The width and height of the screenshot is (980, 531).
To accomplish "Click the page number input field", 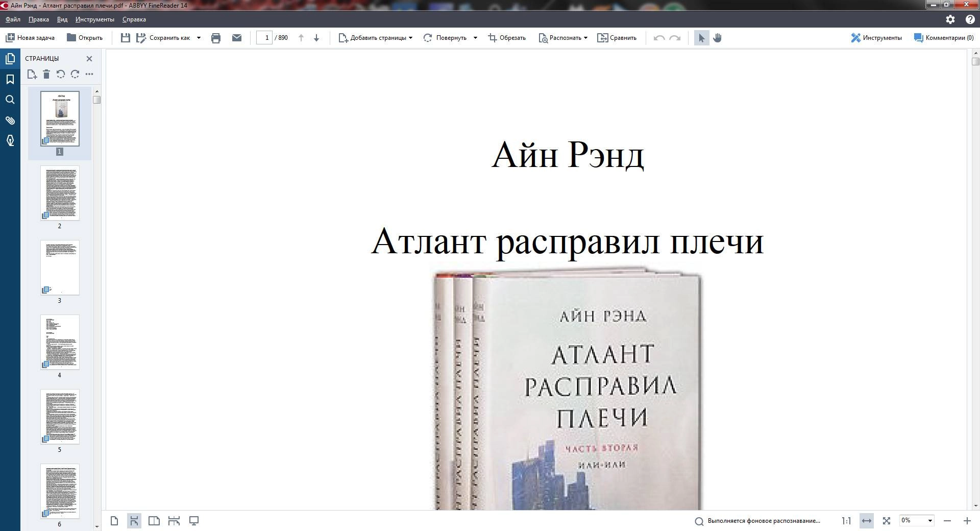I will [264, 38].
